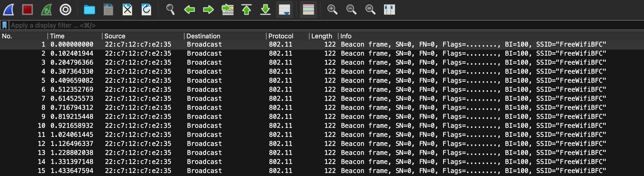Sort by Info column header
Viewport: 644px width, 176px height.
(x=491, y=36)
